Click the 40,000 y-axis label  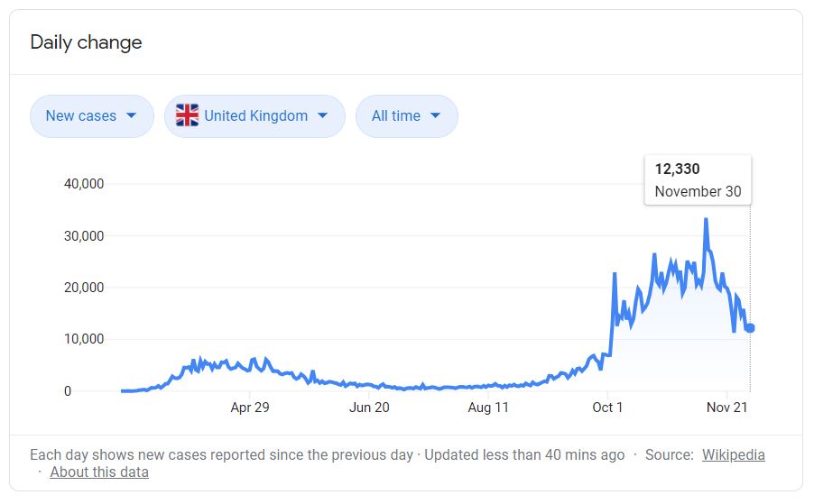(85, 184)
